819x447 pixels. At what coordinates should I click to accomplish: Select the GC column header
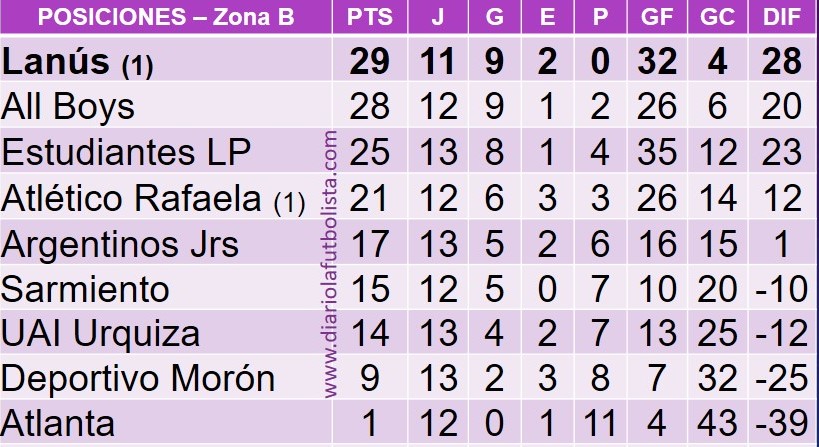(717, 17)
